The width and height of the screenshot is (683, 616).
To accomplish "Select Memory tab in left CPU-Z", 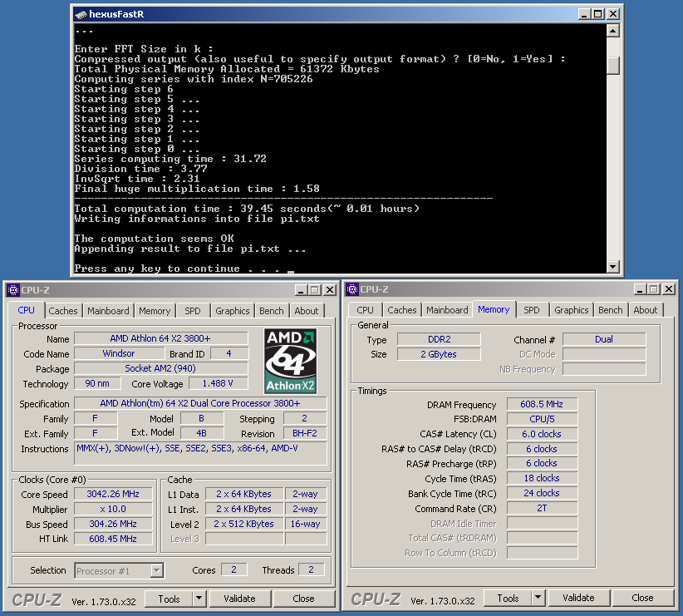I will coord(155,311).
